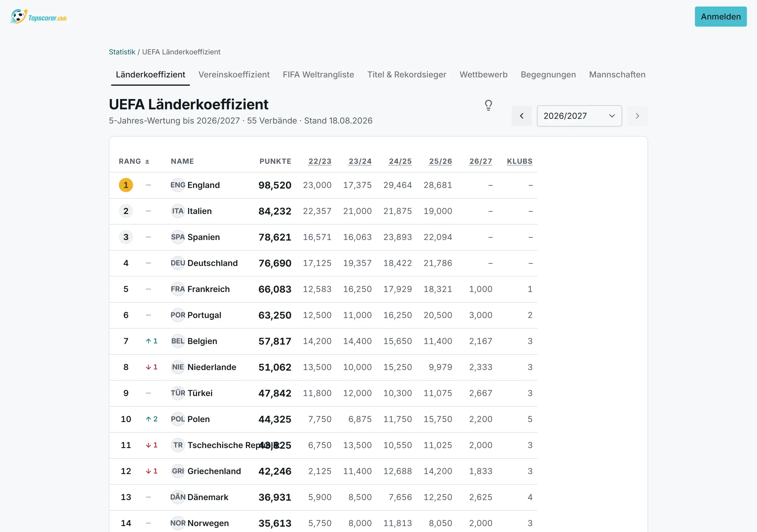Click the DEU country badge
This screenshot has width=757, height=532.
178,263
